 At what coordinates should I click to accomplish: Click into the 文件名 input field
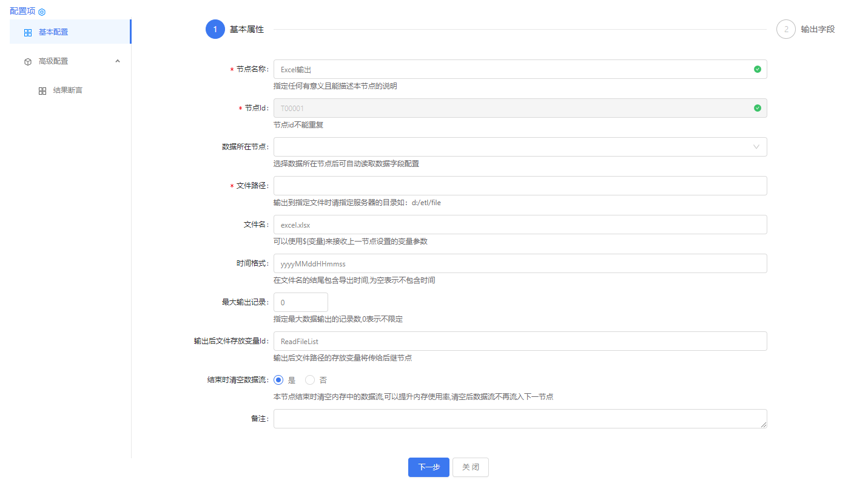pyautogui.click(x=520, y=225)
